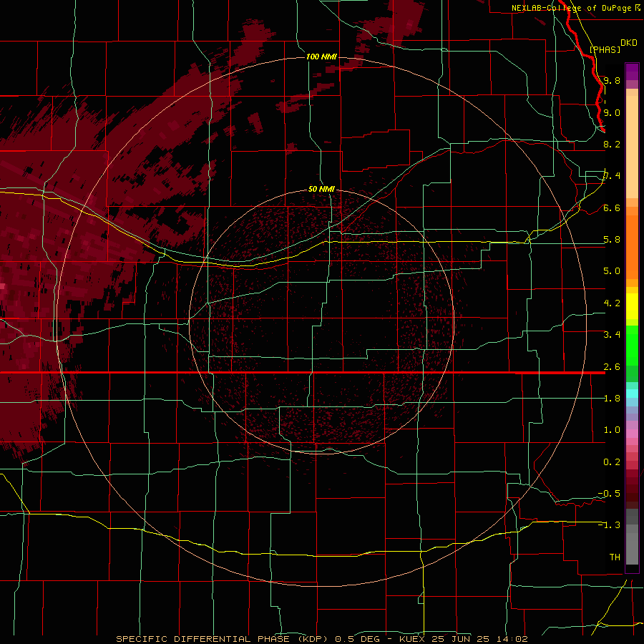Click the 3.4 scale value
Viewport: 644px width, 644px height.
click(x=612, y=335)
